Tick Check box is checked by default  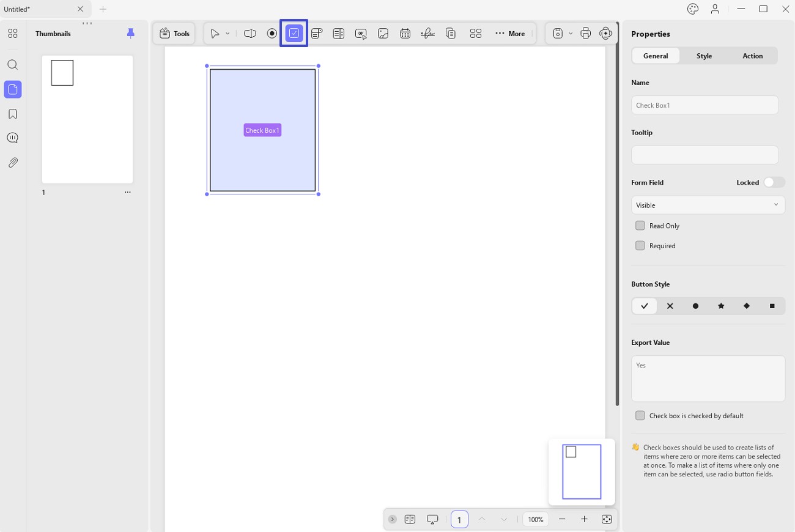[640, 416]
